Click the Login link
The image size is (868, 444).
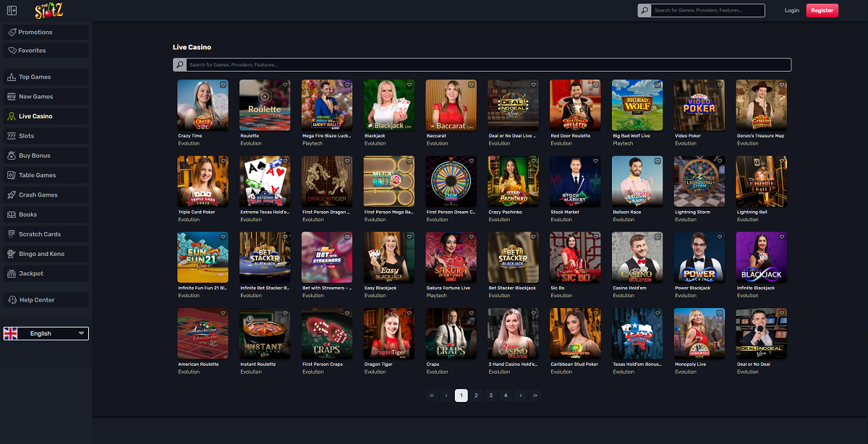tap(792, 10)
